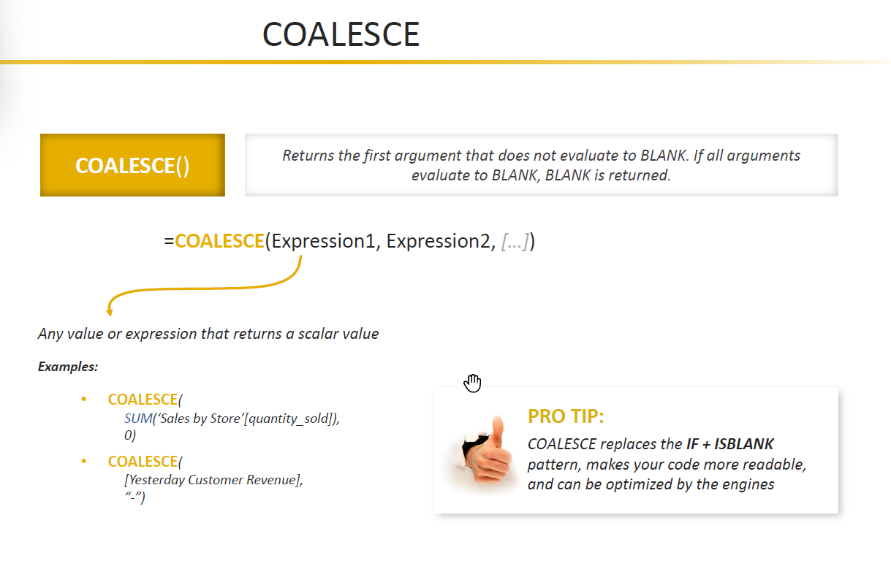Image resolution: width=891 pixels, height=588 pixels.
Task: Click the SUM('Sales by Store'[quantity_sold]) line
Action: pyautogui.click(x=232, y=419)
